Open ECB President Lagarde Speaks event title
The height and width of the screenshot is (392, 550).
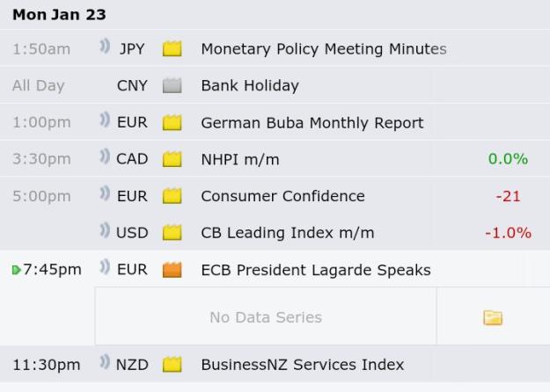(316, 270)
